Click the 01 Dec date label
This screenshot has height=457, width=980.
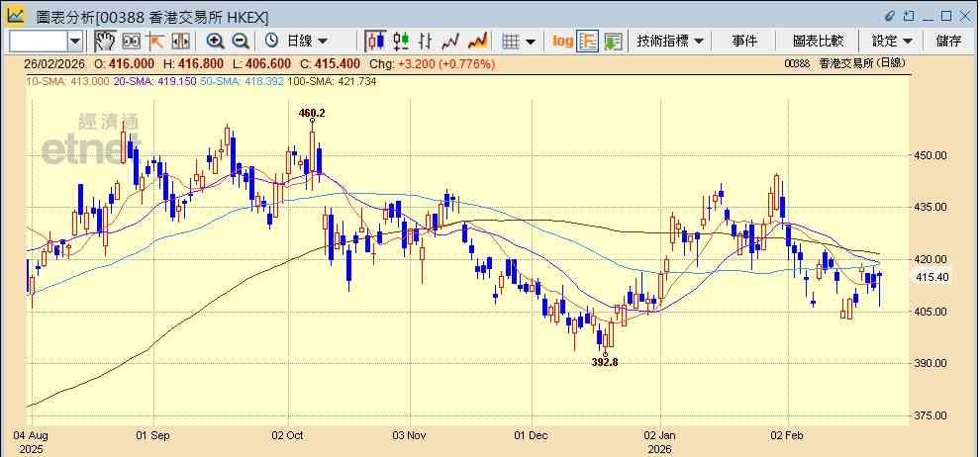coord(532,435)
